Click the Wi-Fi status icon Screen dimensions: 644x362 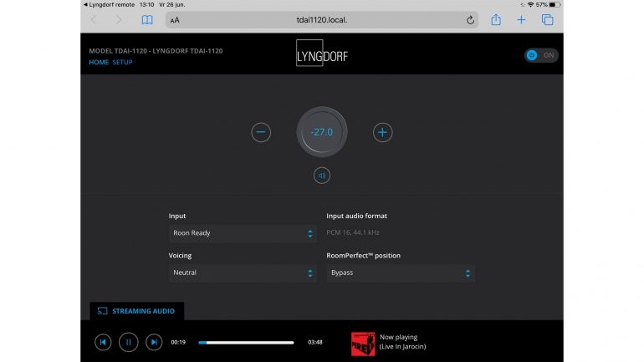(x=530, y=4)
